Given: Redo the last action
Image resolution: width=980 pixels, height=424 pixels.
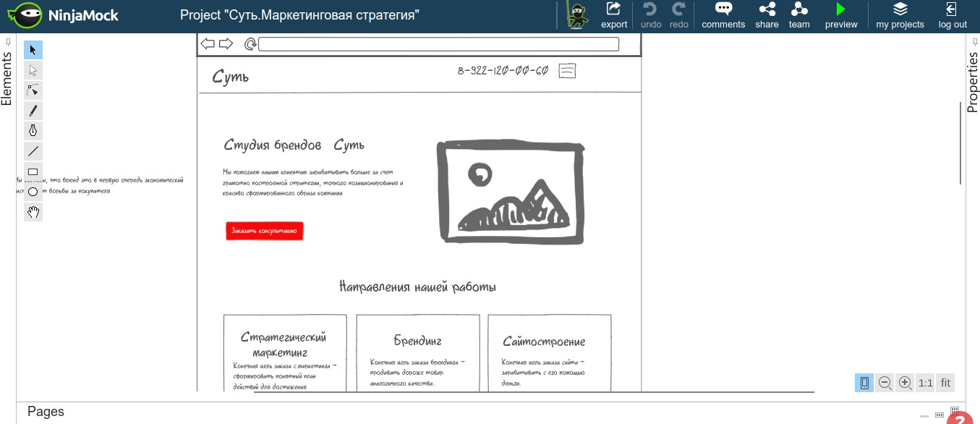Looking at the screenshot, I should [x=679, y=15].
